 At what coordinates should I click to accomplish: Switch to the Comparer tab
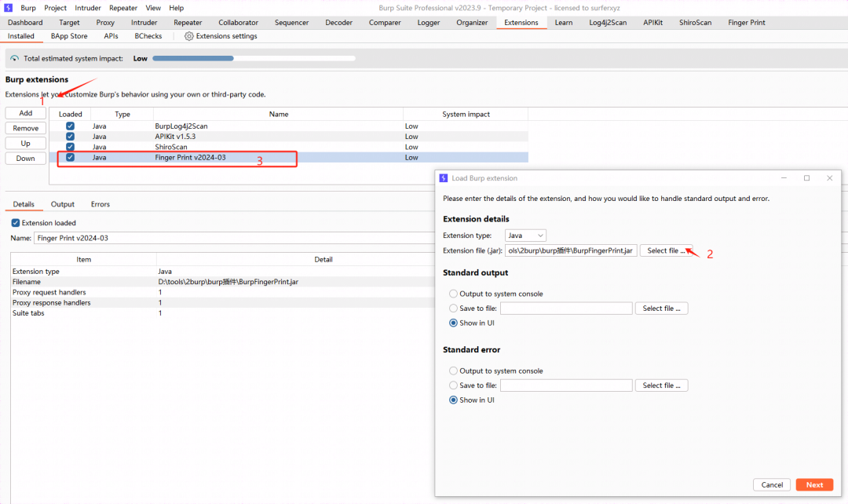coord(385,23)
